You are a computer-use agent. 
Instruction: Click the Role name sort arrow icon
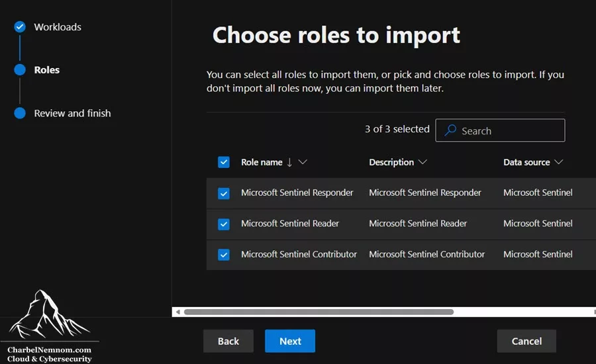[289, 162]
